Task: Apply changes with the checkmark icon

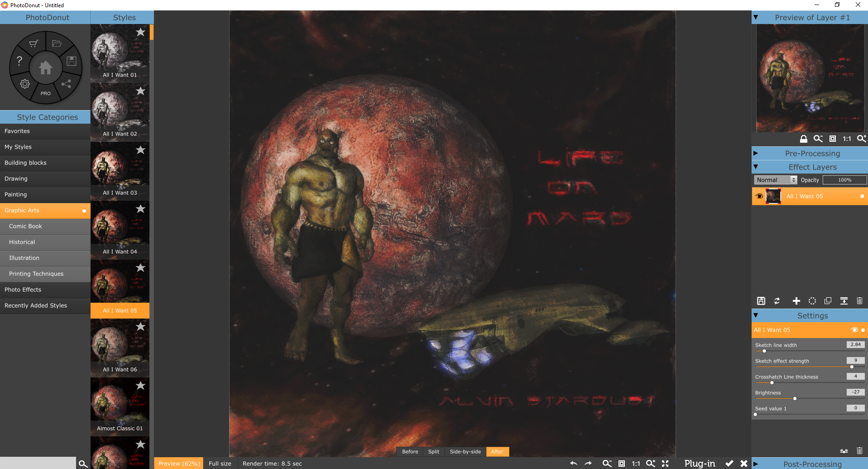Action: coord(729,463)
